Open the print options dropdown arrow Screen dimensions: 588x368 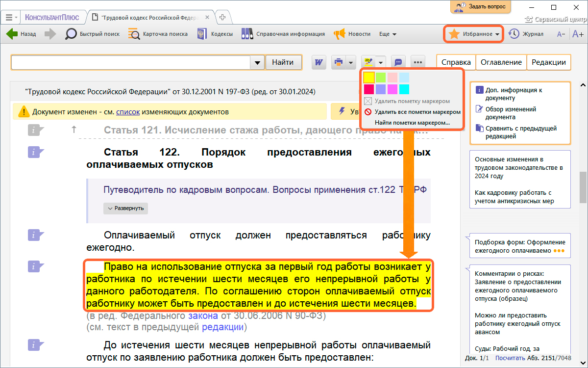(x=351, y=62)
